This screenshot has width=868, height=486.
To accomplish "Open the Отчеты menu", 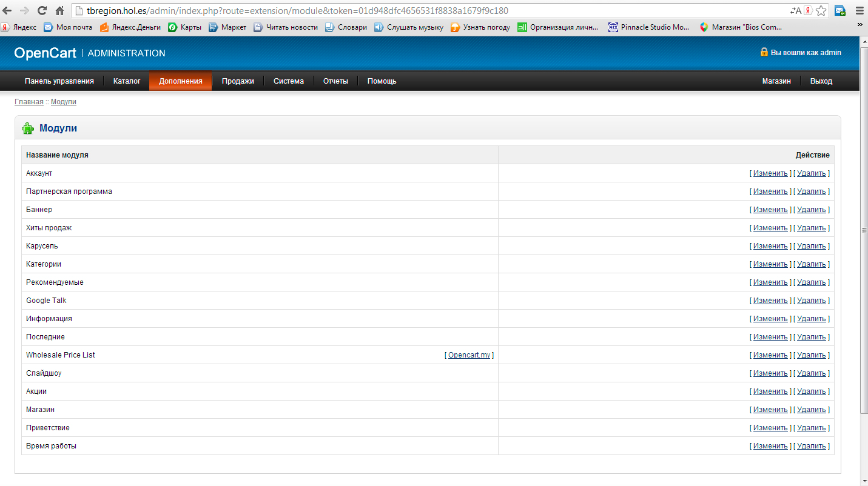I will [335, 81].
